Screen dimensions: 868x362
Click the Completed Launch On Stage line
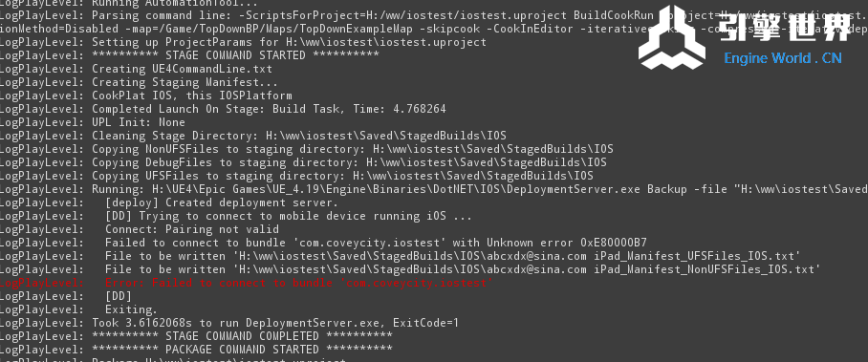223,109
